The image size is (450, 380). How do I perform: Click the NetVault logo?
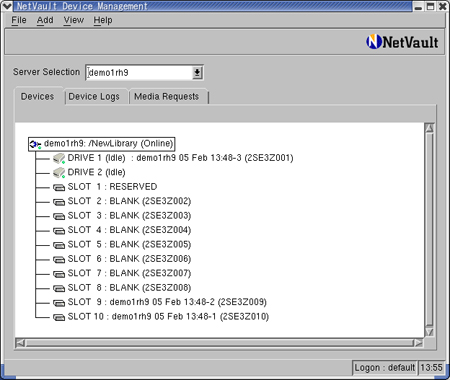[402, 42]
